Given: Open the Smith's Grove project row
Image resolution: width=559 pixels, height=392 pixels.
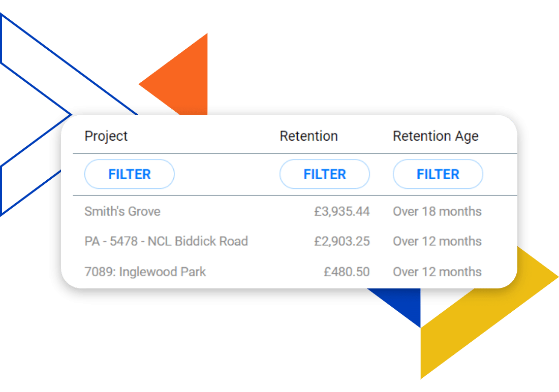Looking at the screenshot, I should coord(122,211).
